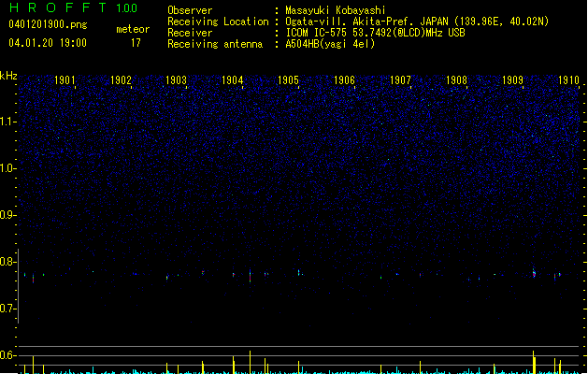Click the 'meteor' count label
This screenshot has height=374, width=588.
133,29
